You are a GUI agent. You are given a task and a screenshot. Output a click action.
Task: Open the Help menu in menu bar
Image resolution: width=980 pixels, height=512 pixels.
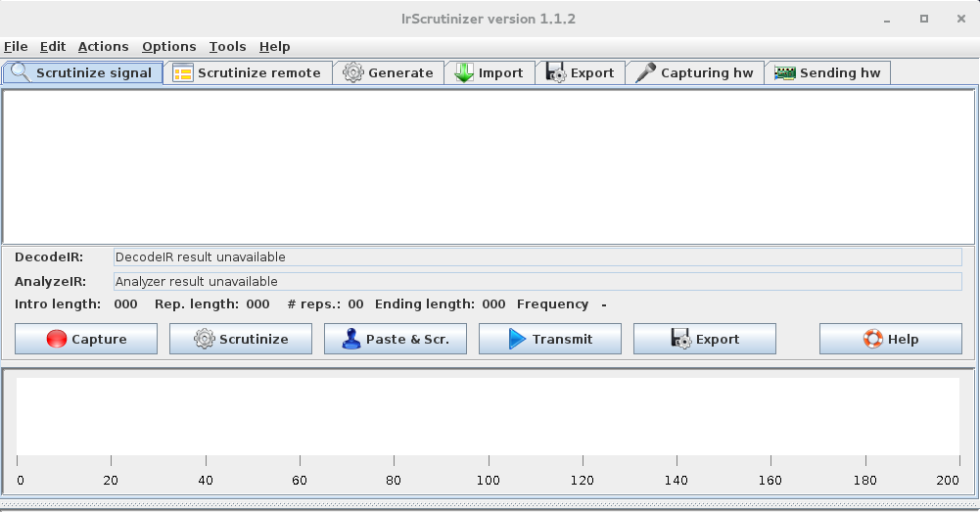pyautogui.click(x=274, y=47)
